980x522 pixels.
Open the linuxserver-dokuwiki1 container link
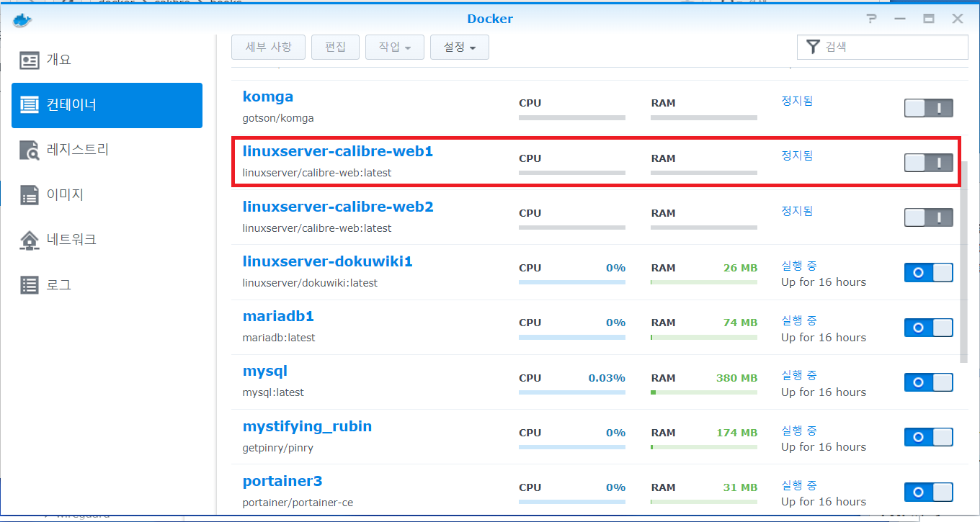tap(328, 261)
